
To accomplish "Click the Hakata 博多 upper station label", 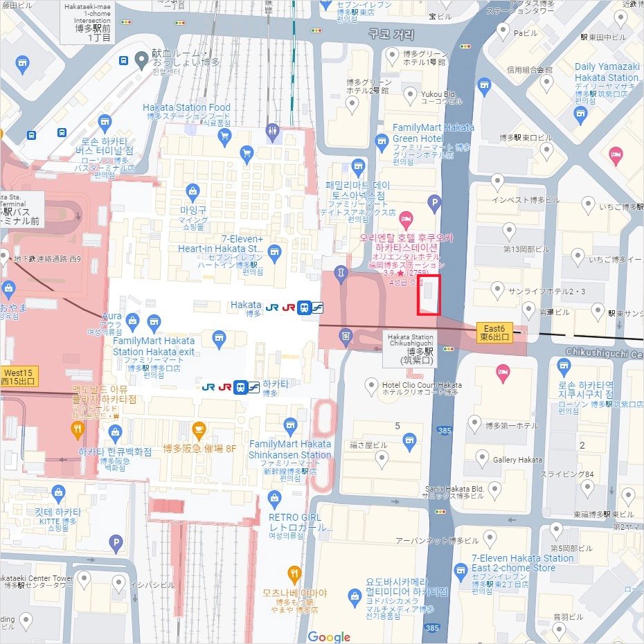I will pyautogui.click(x=246, y=307).
